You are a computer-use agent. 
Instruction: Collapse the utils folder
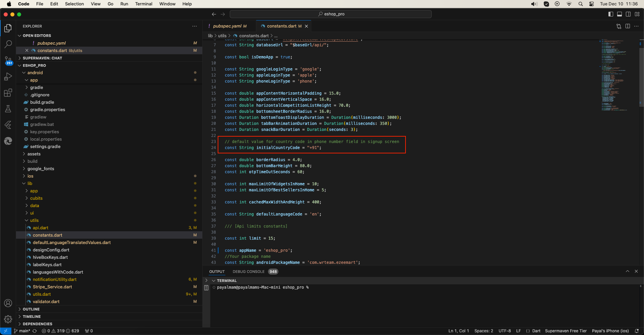[x=34, y=221]
